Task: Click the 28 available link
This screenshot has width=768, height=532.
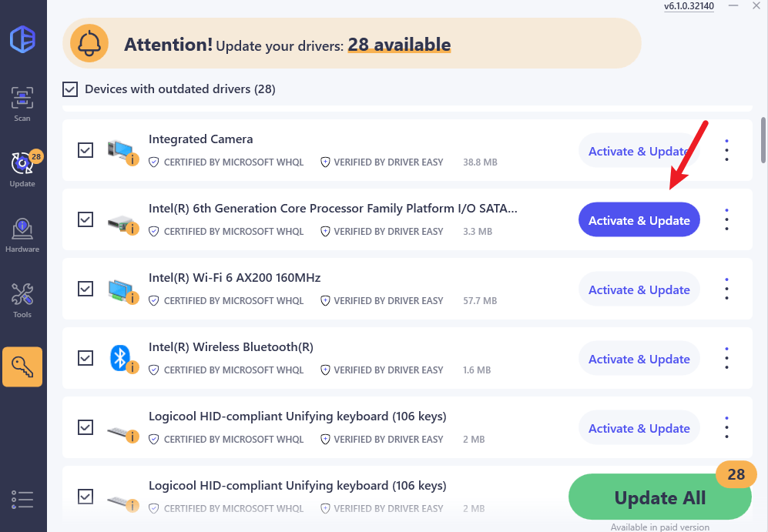Action: pyautogui.click(x=399, y=45)
